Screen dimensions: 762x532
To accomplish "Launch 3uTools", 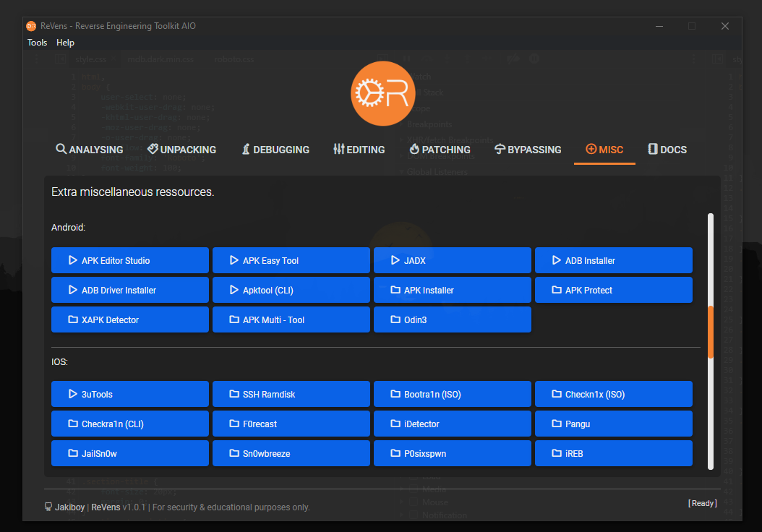I will [x=129, y=394].
